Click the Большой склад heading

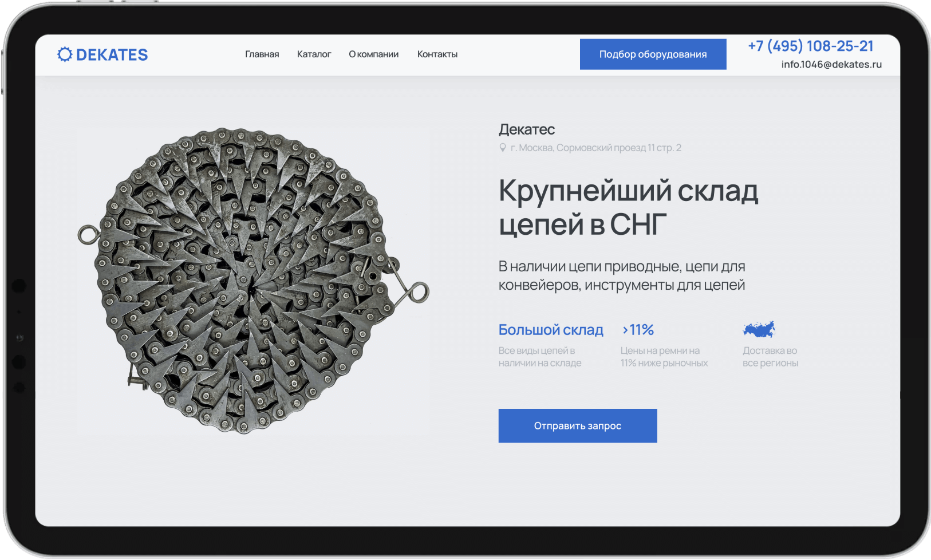pyautogui.click(x=551, y=330)
